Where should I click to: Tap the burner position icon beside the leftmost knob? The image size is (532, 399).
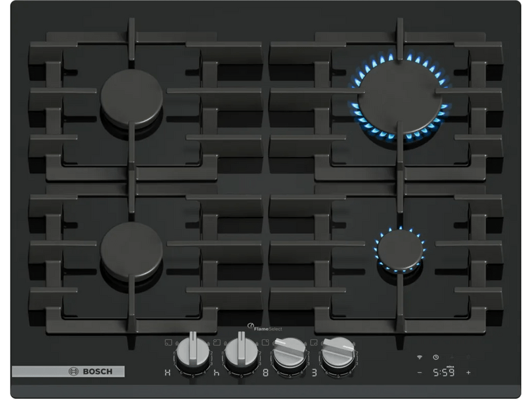click(x=168, y=342)
